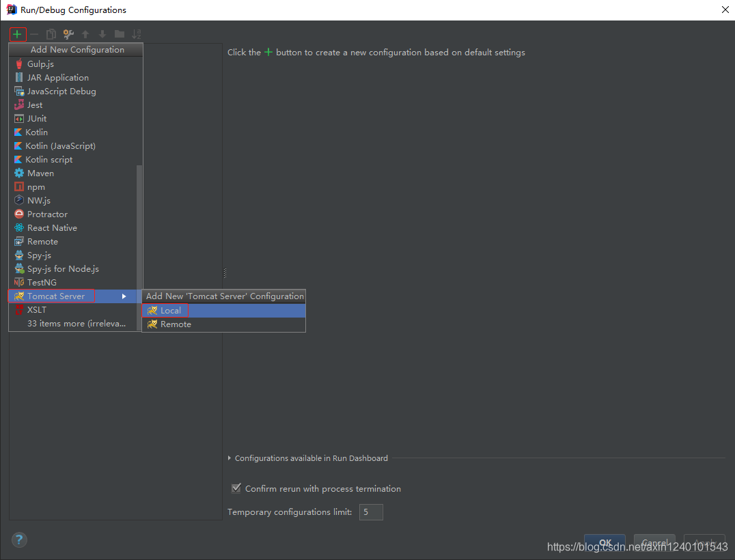
Task: Choose Spy-js for Node.js entry
Action: pos(72,268)
